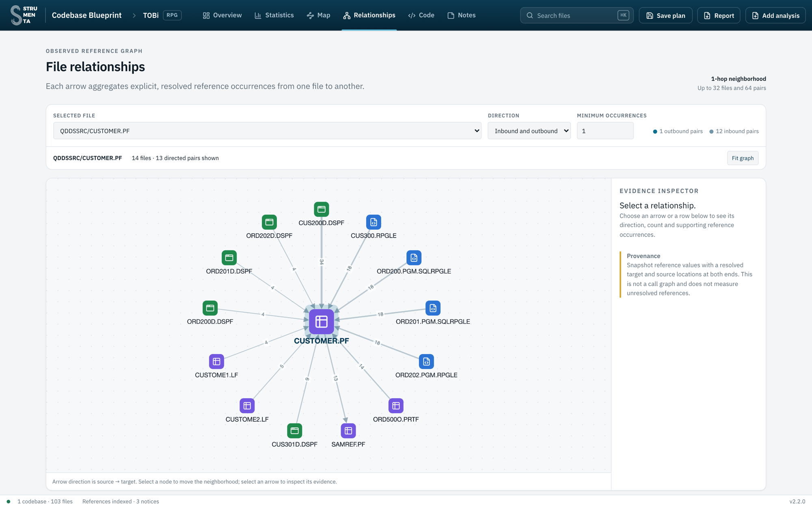Select the arrow labeled 14
Image resolution: width=812 pixels, height=508 pixels.
[361, 367]
